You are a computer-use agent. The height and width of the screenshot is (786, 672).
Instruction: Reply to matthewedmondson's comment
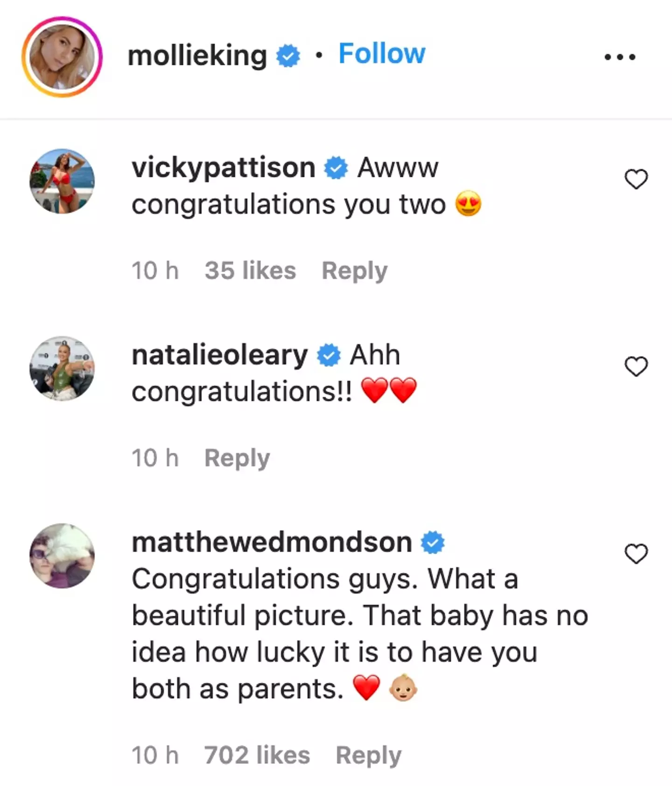point(368,755)
